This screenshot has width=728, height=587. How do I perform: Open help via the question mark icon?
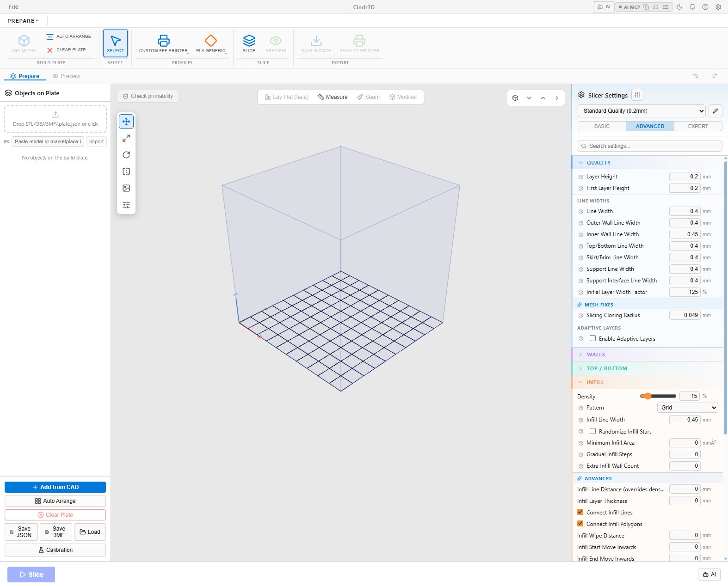click(x=705, y=7)
